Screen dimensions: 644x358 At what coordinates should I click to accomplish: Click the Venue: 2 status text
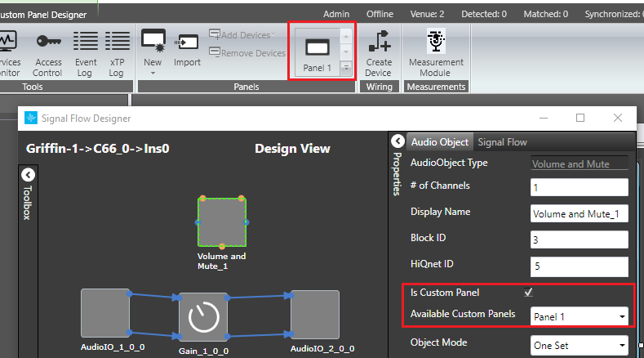click(427, 14)
